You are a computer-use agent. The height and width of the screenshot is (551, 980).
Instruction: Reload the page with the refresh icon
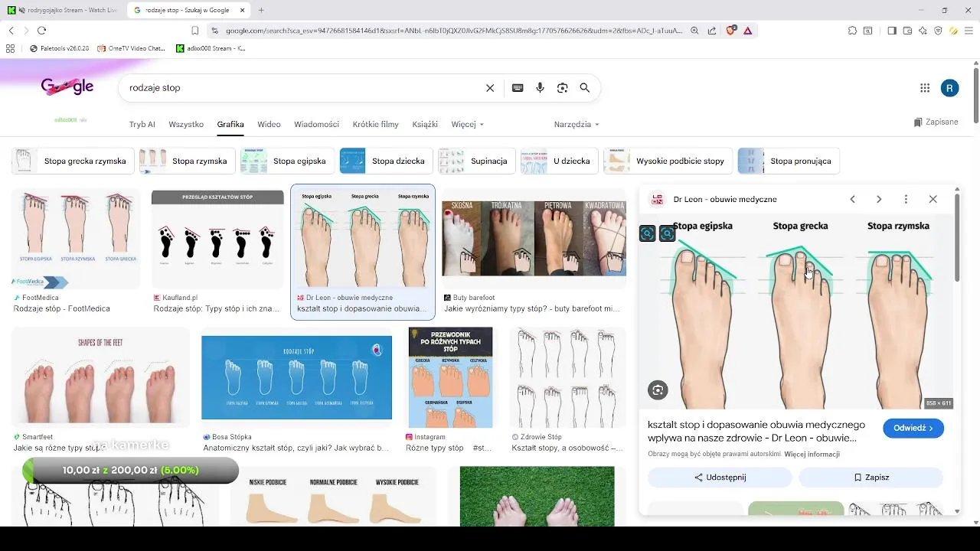41,31
